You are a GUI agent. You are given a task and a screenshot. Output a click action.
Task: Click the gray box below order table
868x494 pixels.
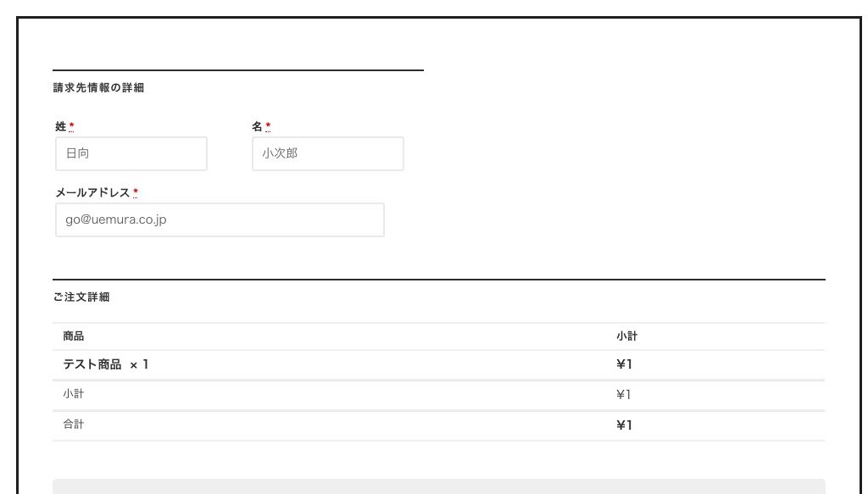click(x=438, y=486)
